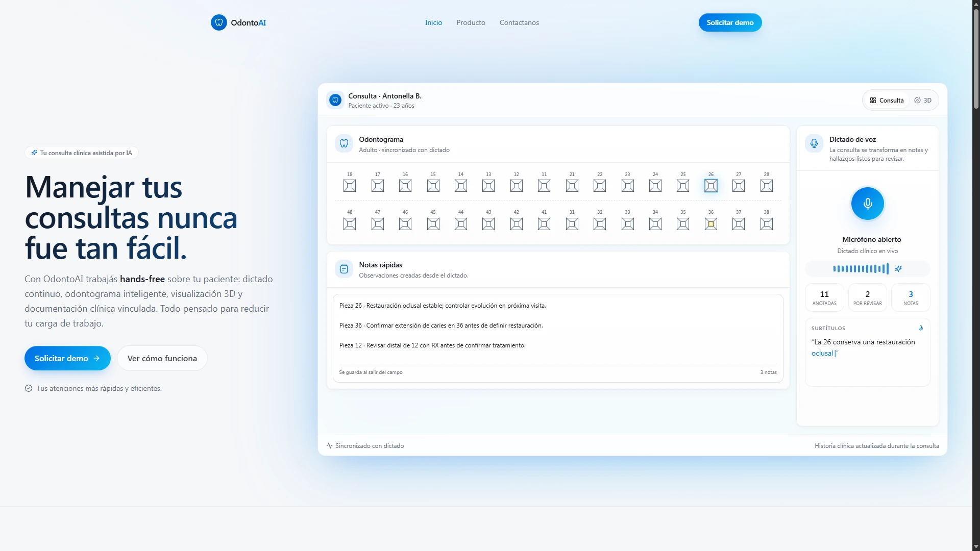This screenshot has width=980, height=551.
Task: Select tooth 25 in the odontogram
Action: point(683,186)
